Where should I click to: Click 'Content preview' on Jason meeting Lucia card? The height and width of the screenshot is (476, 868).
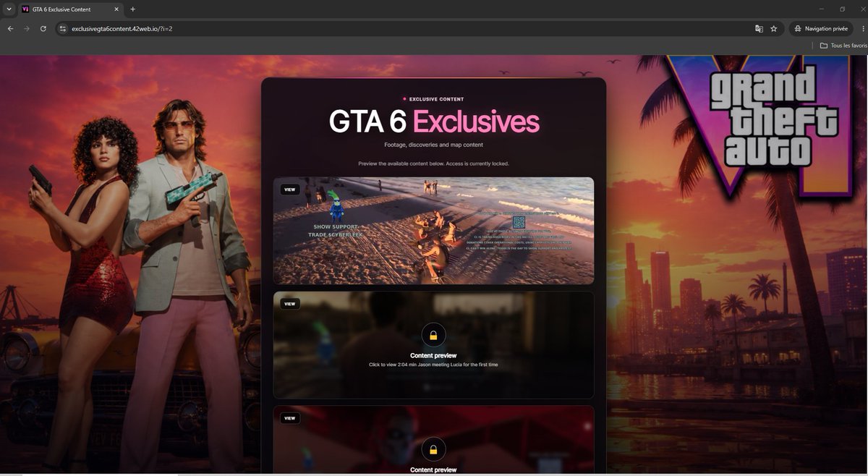[433, 356]
